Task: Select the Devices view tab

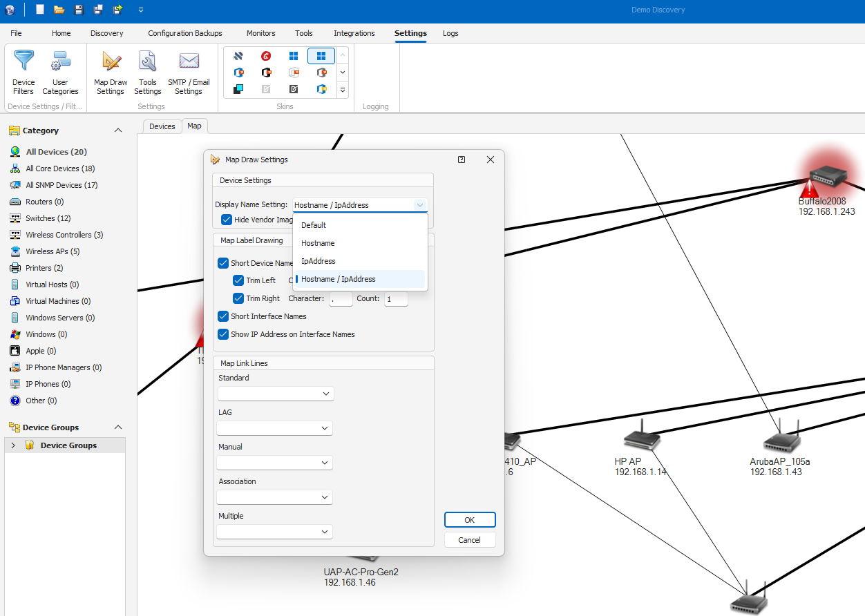Action: pyautogui.click(x=162, y=126)
